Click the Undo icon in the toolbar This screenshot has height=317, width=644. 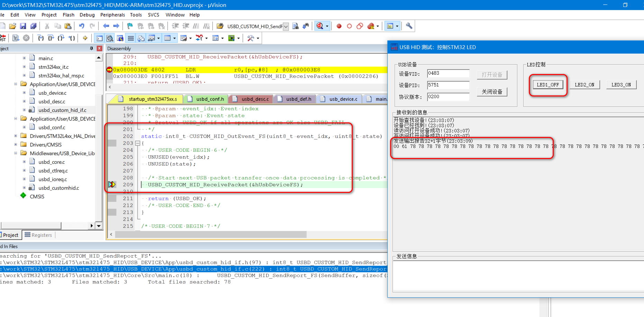point(82,26)
